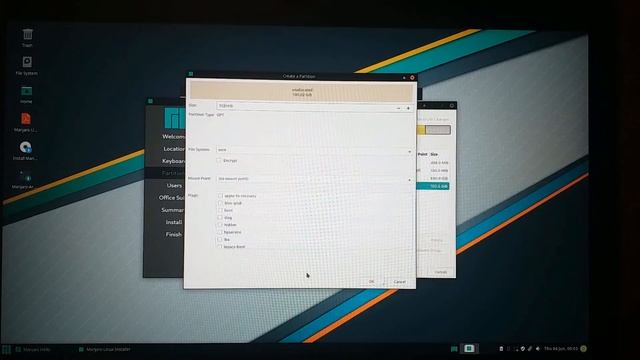The height and width of the screenshot is (360, 640).
Task: Click the round user icon at the taskbar end
Action: pyautogui.click(x=583, y=349)
